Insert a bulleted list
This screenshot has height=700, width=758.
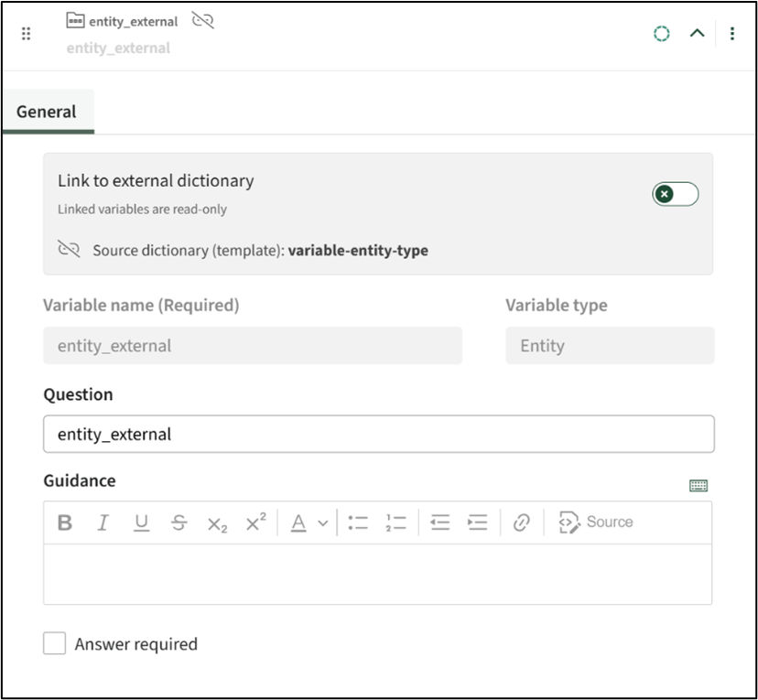coord(358,522)
